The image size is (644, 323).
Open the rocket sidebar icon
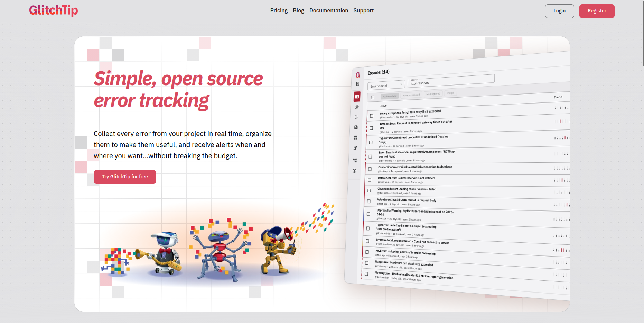[355, 148]
